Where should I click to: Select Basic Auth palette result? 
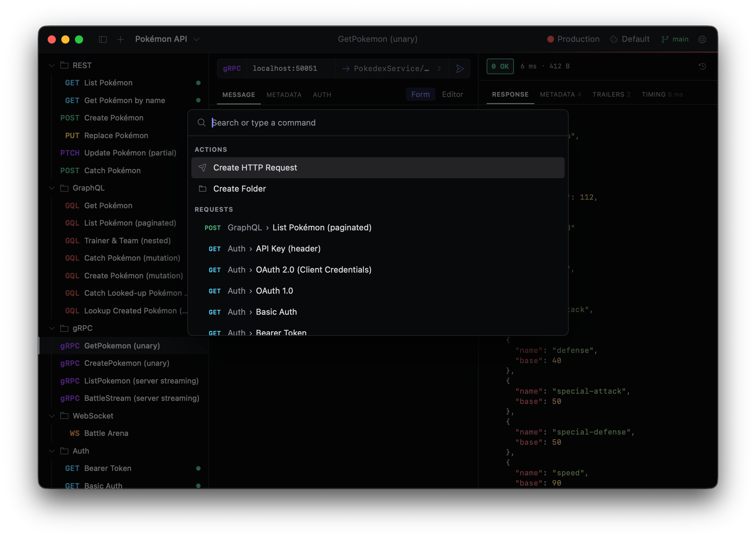pyautogui.click(x=378, y=312)
